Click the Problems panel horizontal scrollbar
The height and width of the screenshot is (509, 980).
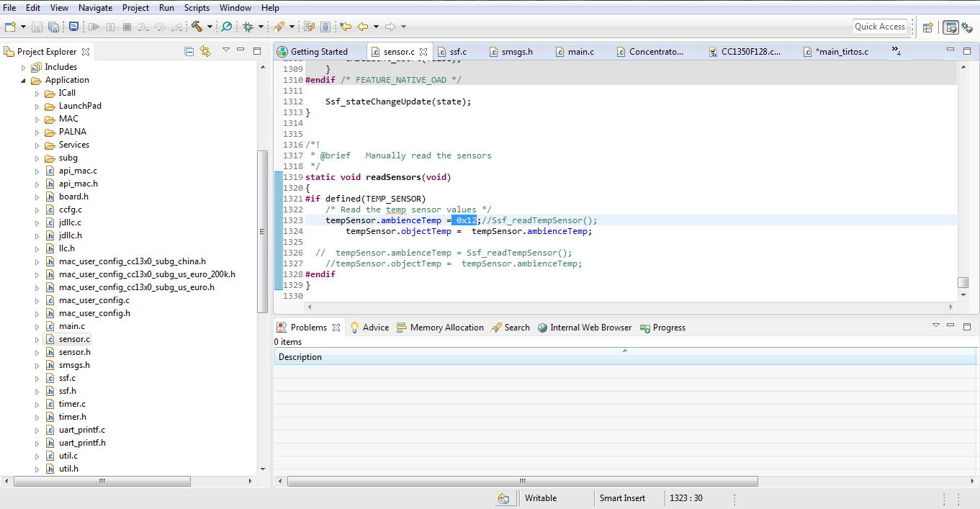[x=522, y=481]
